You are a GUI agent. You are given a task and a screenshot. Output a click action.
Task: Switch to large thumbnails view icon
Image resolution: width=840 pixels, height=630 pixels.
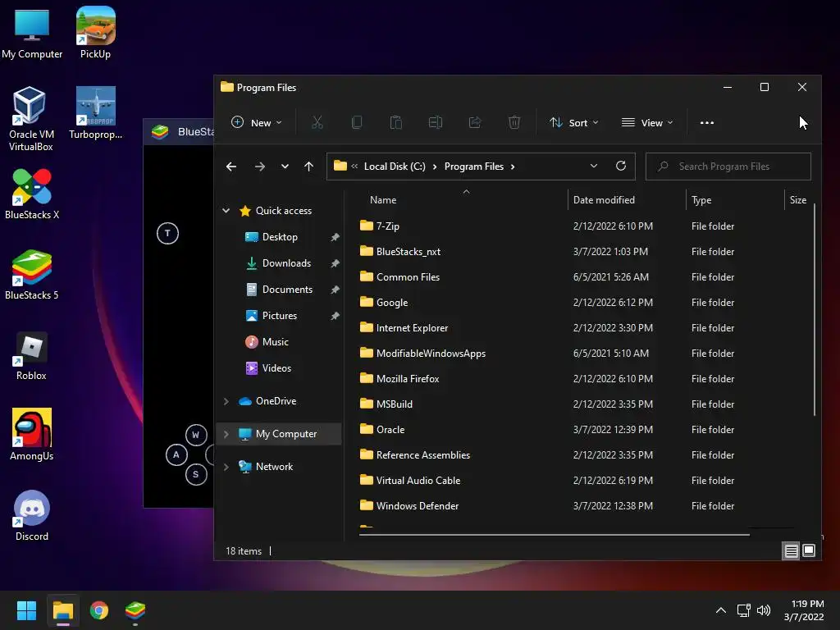tap(809, 550)
